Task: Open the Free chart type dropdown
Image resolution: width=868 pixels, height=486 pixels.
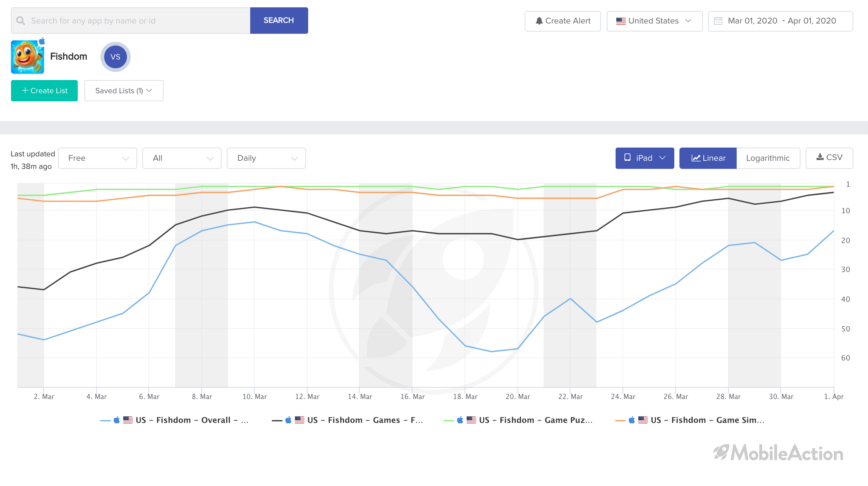Action: point(98,158)
